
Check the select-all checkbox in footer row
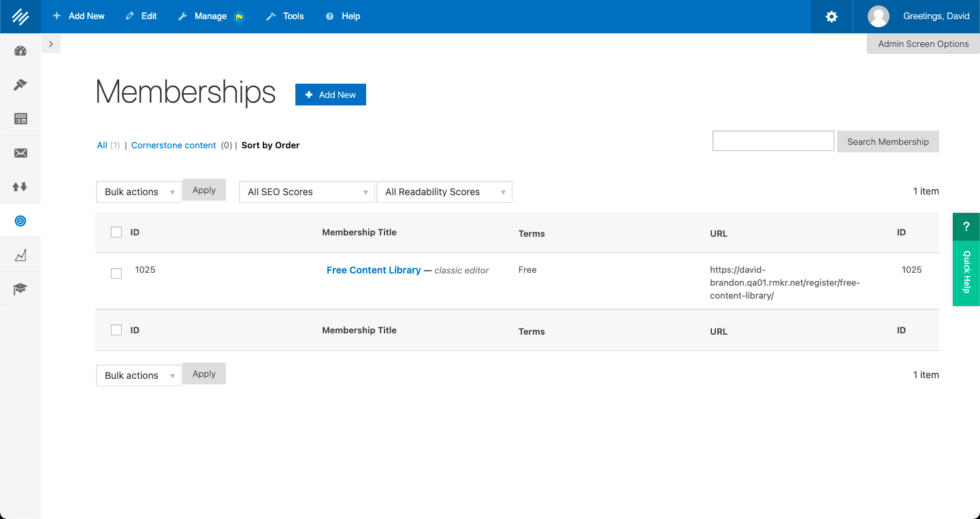(x=116, y=330)
